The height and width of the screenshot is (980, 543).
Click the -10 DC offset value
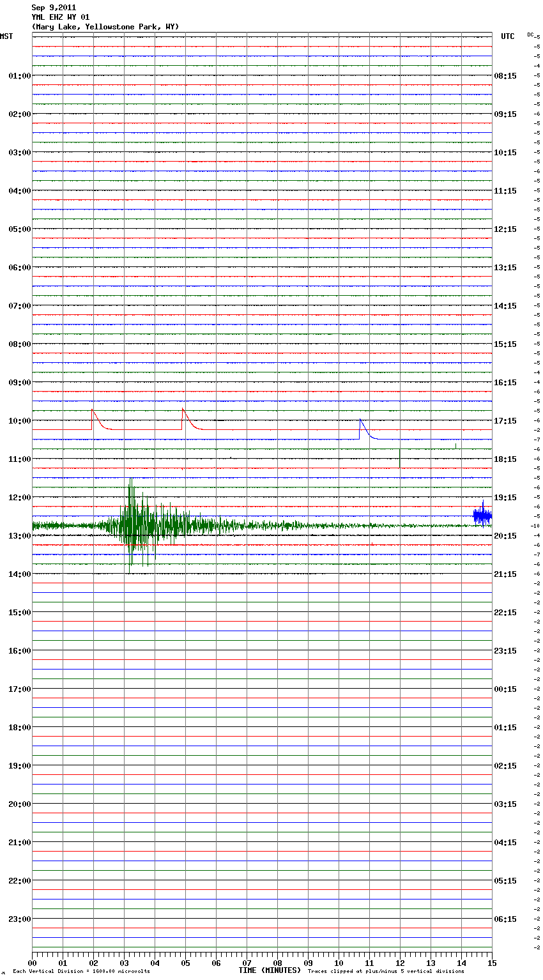pyautogui.click(x=535, y=526)
